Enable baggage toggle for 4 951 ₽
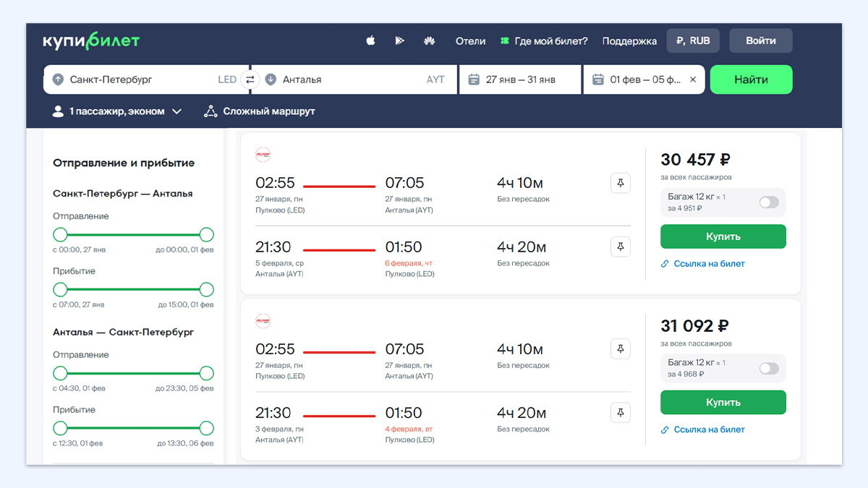This screenshot has width=868, height=488. pos(768,202)
